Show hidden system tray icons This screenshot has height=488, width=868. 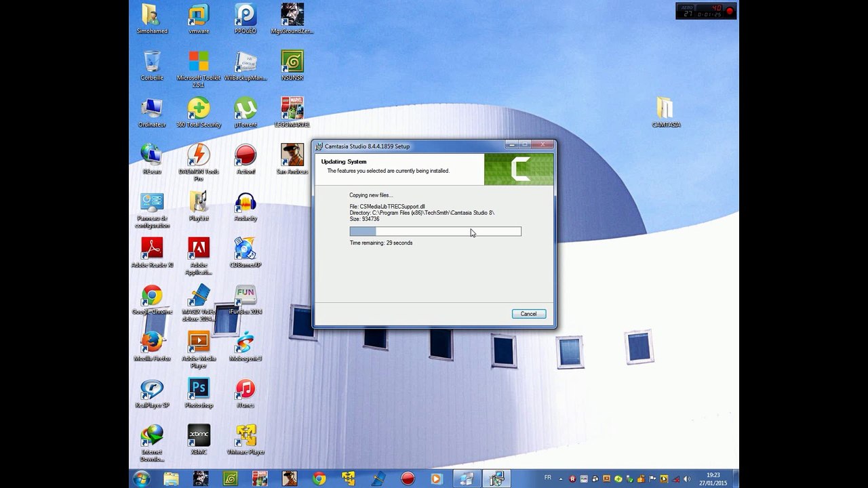[x=560, y=479]
